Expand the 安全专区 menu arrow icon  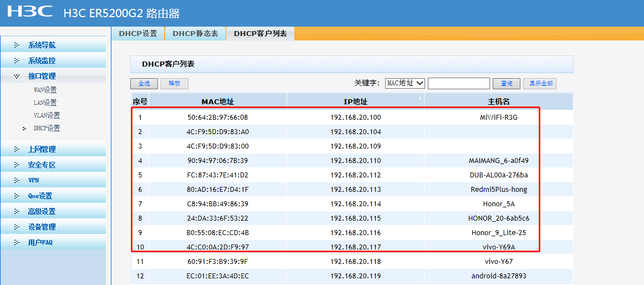17,165
